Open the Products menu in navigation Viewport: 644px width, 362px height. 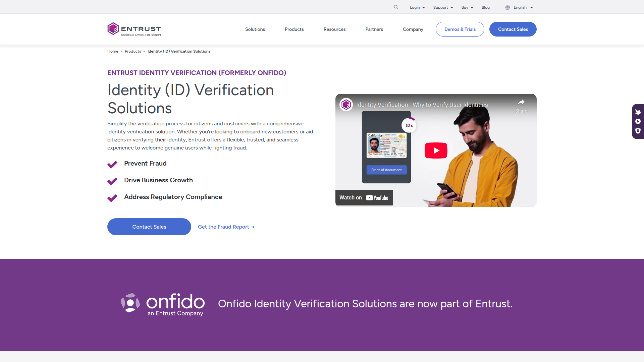click(x=294, y=29)
